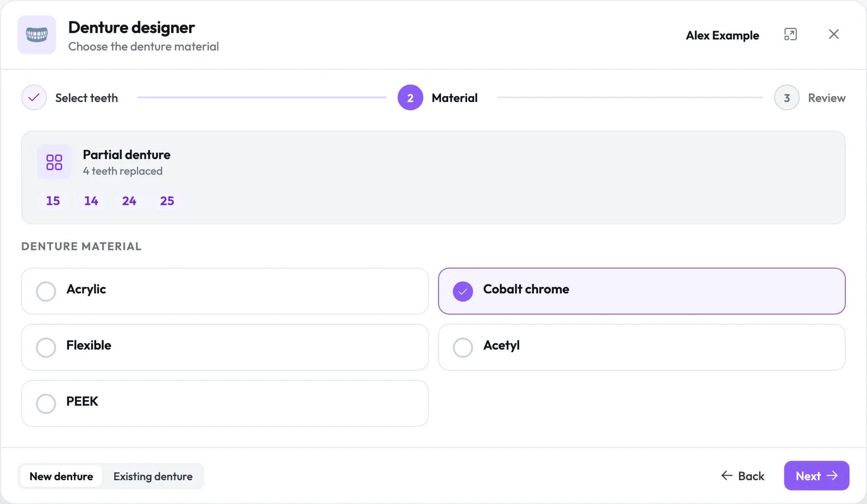
Task: Switch to the Existing denture tab
Action: (x=153, y=476)
